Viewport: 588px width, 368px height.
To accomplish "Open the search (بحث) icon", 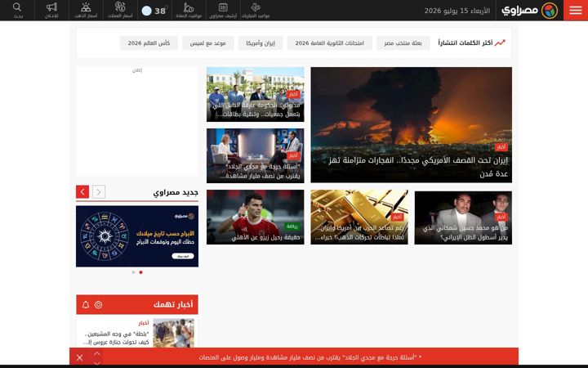I will click(x=17, y=10).
